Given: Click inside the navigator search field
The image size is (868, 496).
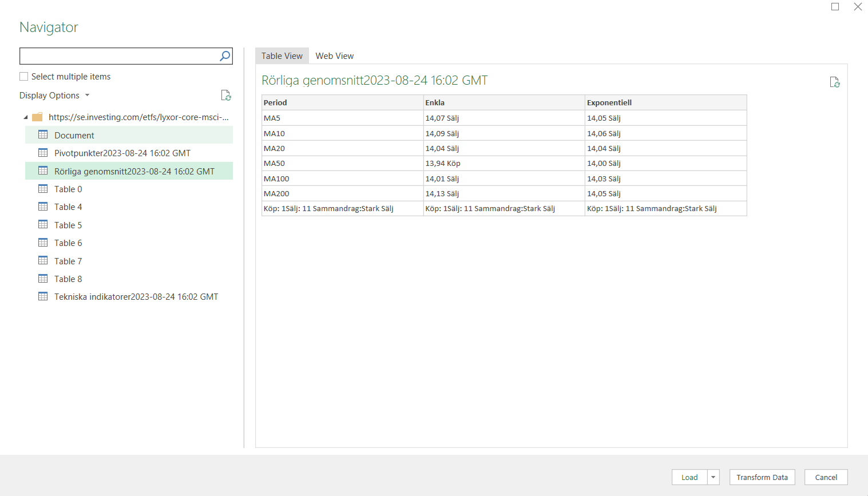Looking at the screenshot, I should tap(117, 56).
